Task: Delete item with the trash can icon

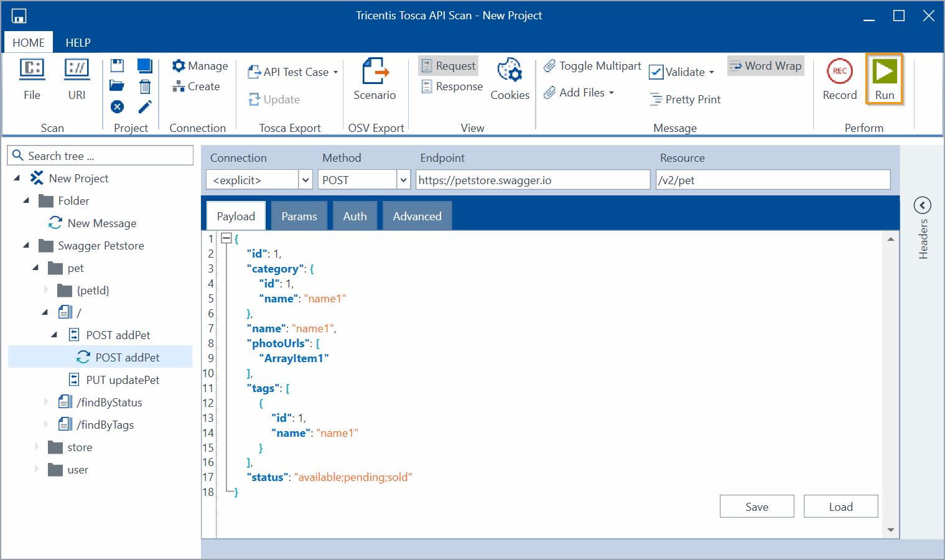Action: (x=145, y=86)
